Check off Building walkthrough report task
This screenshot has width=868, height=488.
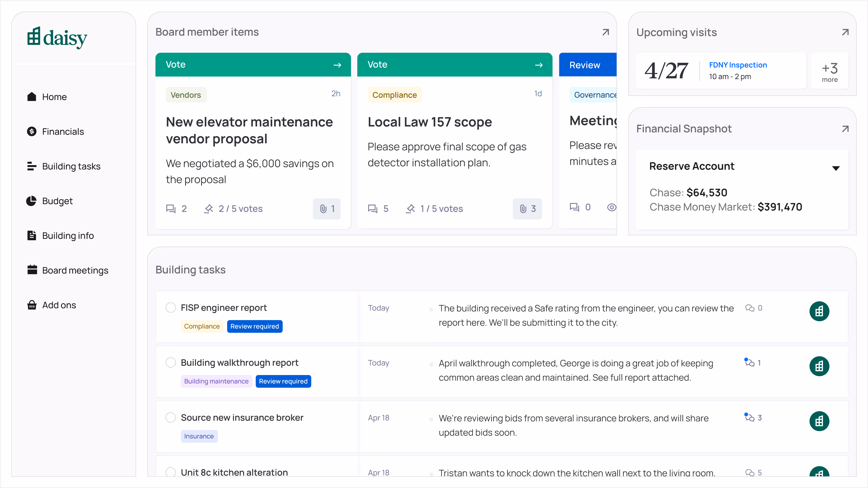(x=171, y=362)
